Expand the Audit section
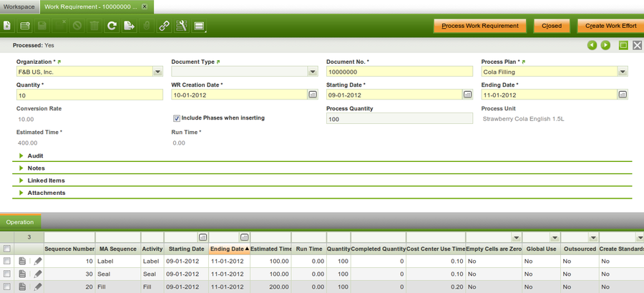 [36, 155]
